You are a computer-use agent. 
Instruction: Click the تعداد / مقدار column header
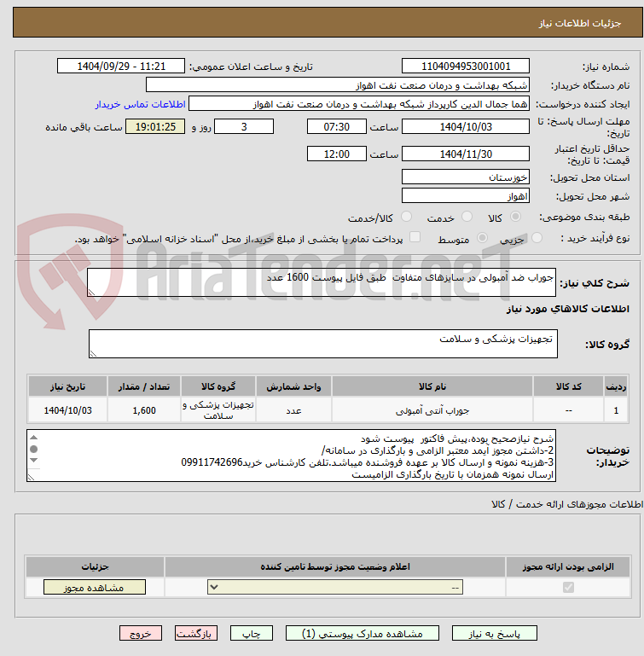click(144, 386)
